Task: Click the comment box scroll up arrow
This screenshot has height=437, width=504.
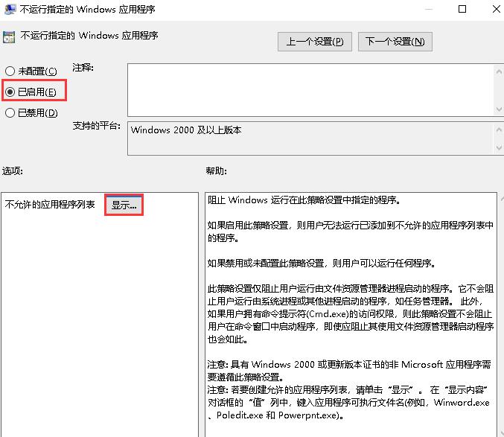Action: click(x=499, y=71)
